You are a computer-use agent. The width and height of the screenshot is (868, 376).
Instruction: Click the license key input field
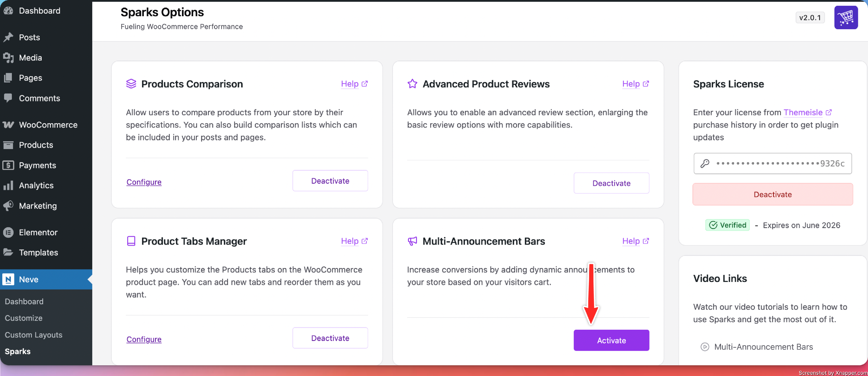pos(773,164)
